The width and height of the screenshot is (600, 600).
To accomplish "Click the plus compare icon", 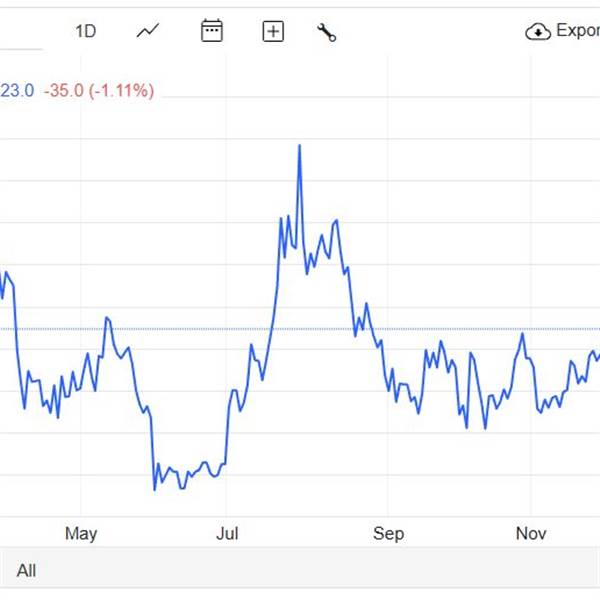I will pyautogui.click(x=273, y=31).
